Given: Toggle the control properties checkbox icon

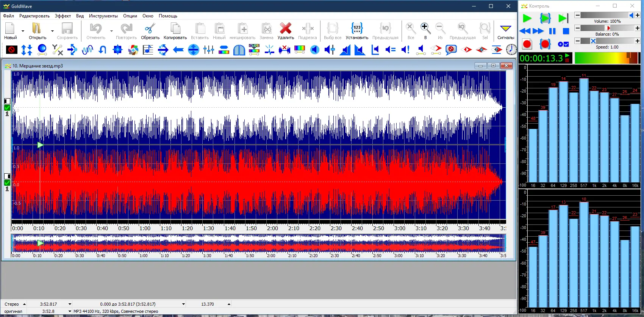Looking at the screenshot, I should click(563, 44).
